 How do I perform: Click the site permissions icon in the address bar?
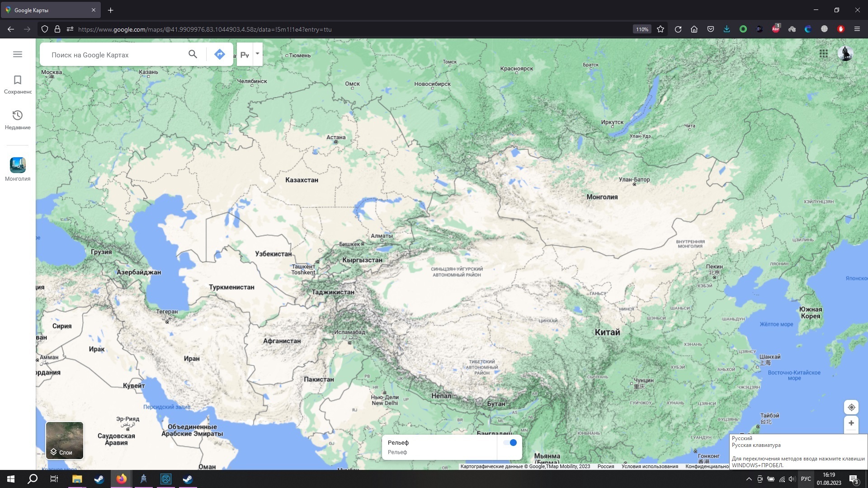click(70, 29)
